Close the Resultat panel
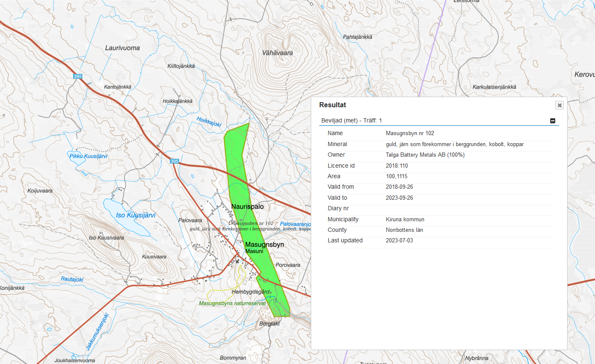 (x=560, y=105)
